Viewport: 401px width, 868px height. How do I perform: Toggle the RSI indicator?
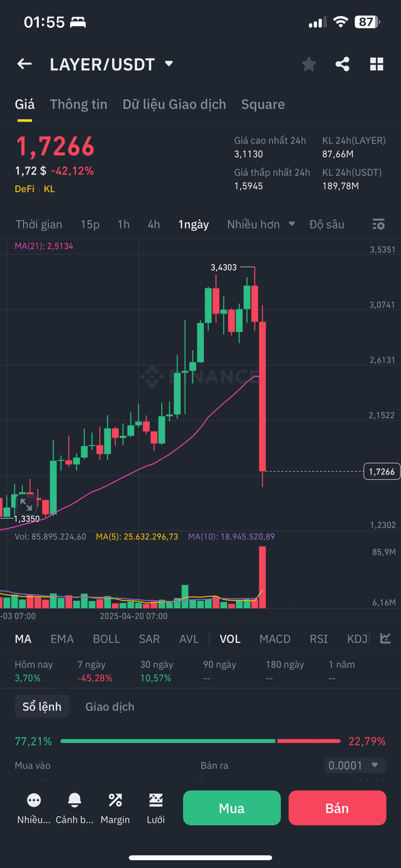pyautogui.click(x=319, y=639)
